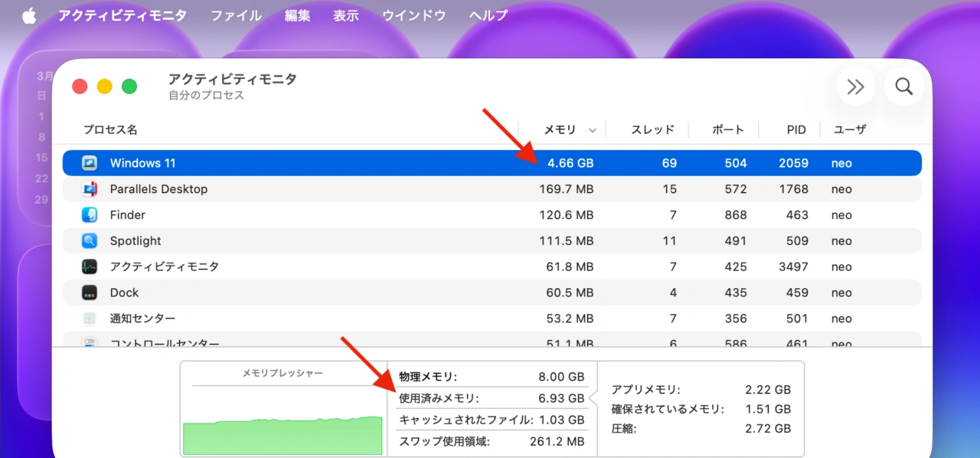Click the Spotlight icon in the process list
980x458 pixels.
click(92, 240)
